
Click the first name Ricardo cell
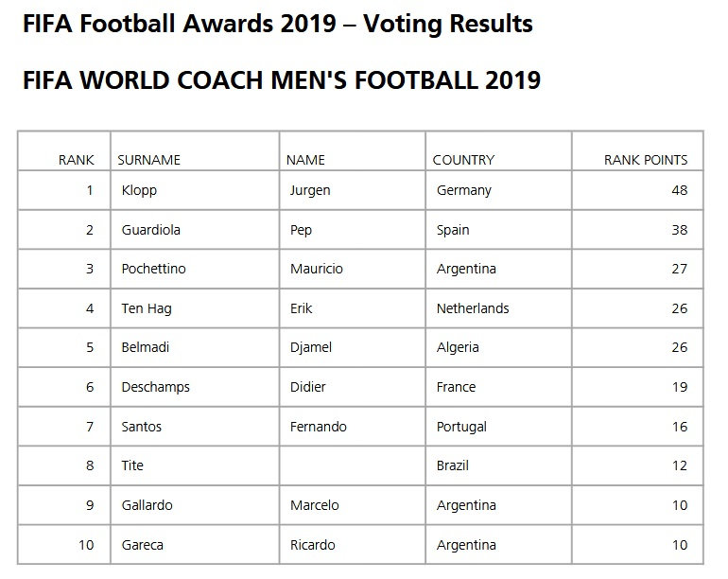[313, 545]
